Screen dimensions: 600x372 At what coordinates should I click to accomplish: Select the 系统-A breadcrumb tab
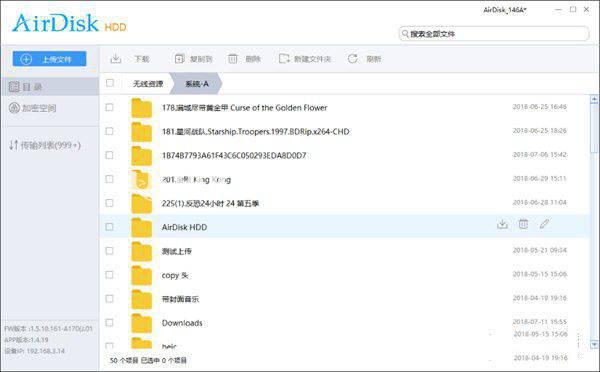pyautogui.click(x=196, y=83)
